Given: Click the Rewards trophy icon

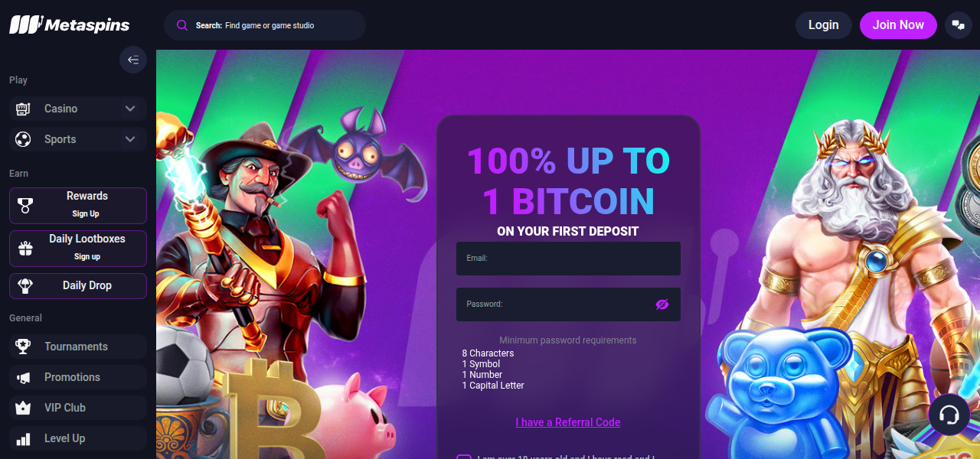Looking at the screenshot, I should [x=25, y=205].
